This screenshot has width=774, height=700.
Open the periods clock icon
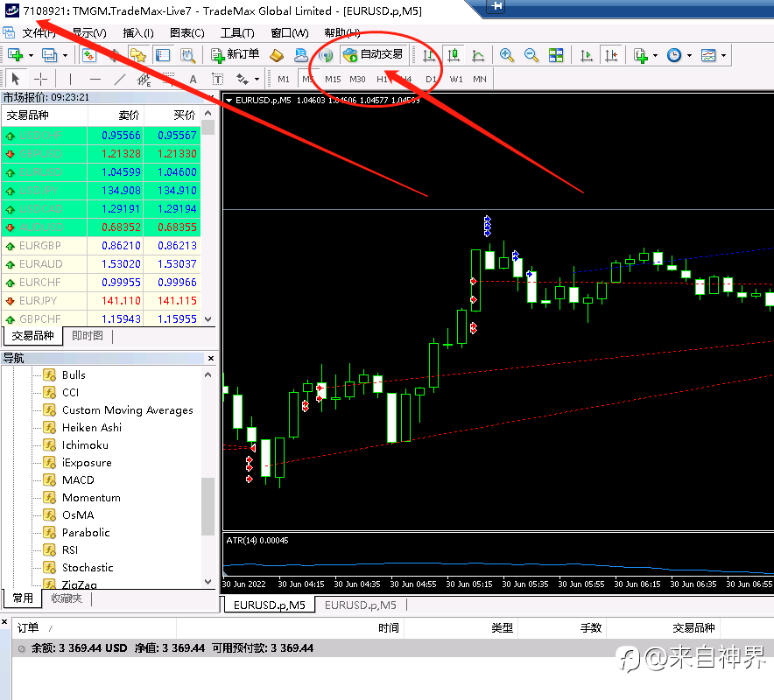[674, 55]
